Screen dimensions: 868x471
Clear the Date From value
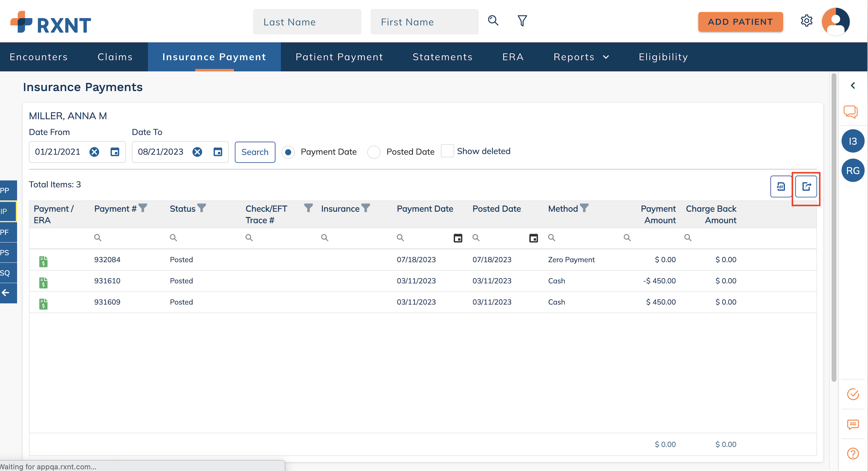(x=94, y=152)
